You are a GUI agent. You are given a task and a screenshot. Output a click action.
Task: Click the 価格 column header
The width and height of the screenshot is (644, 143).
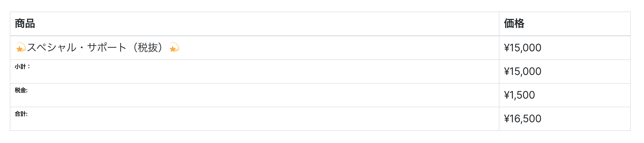(514, 23)
